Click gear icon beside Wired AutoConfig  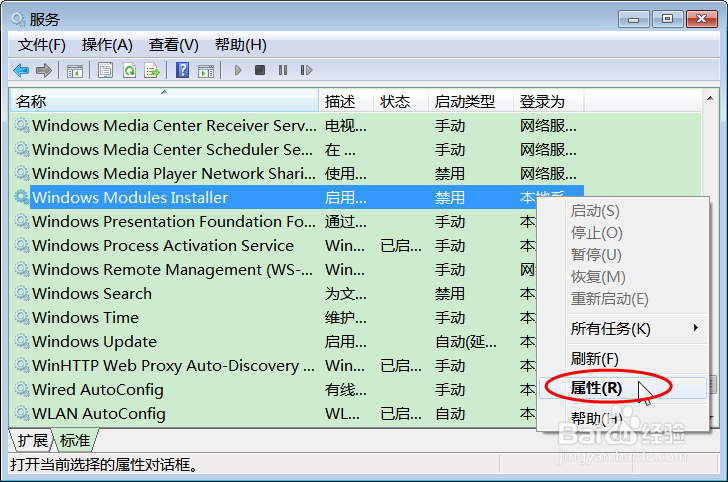(21, 389)
